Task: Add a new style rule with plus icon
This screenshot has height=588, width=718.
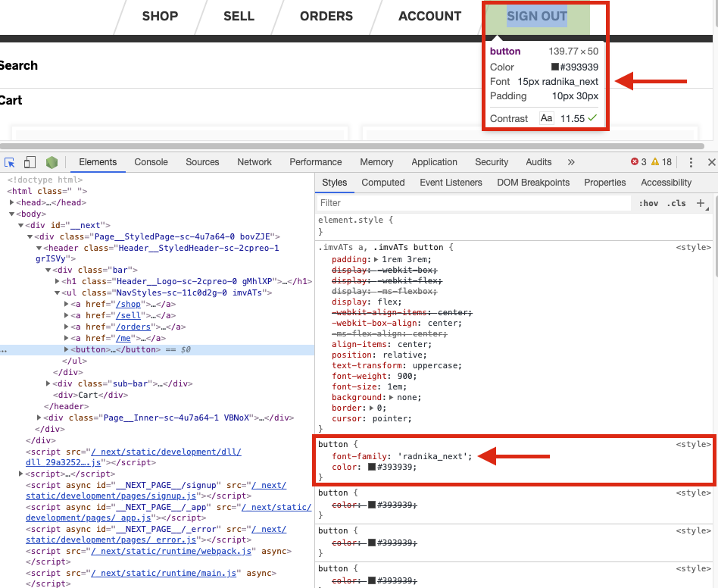Action: [x=701, y=203]
